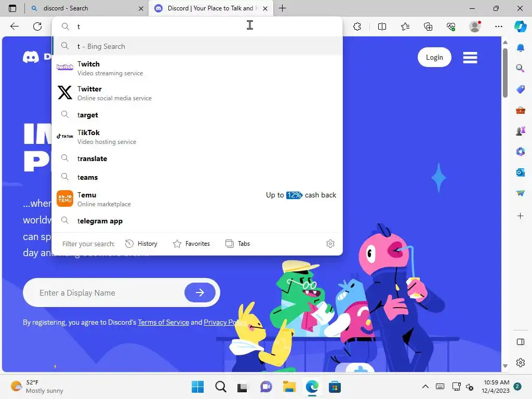Open Collections icon in toolbar
The height and width of the screenshot is (399, 532).
pyautogui.click(x=428, y=26)
